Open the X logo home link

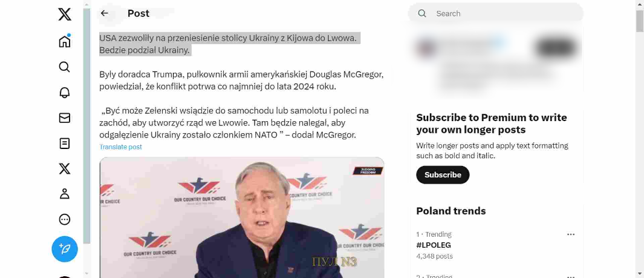point(65,15)
